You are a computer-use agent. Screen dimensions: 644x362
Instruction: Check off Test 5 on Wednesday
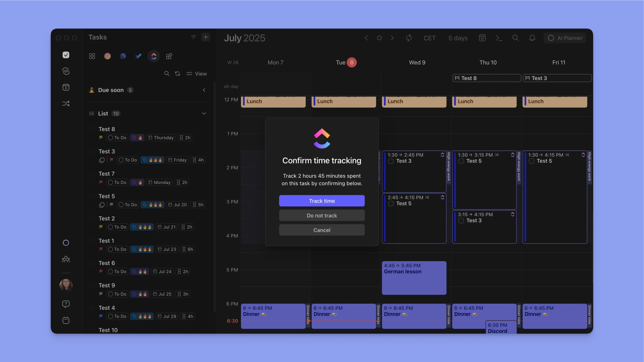(x=391, y=204)
